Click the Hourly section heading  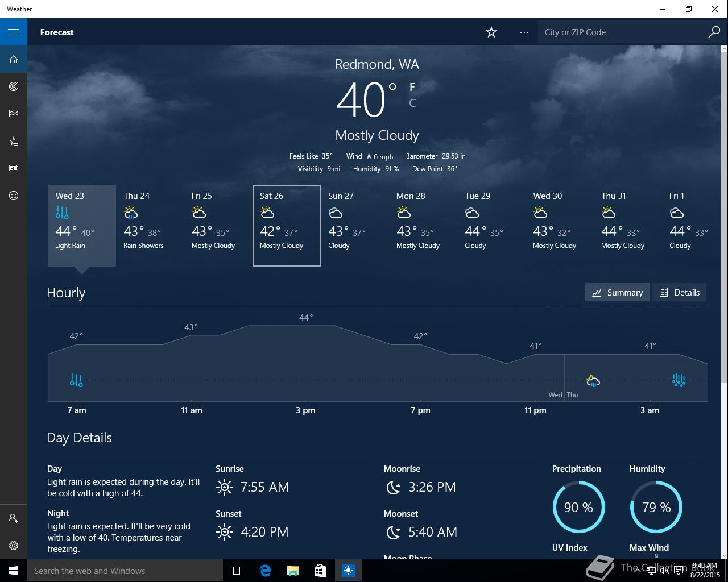pyautogui.click(x=66, y=293)
